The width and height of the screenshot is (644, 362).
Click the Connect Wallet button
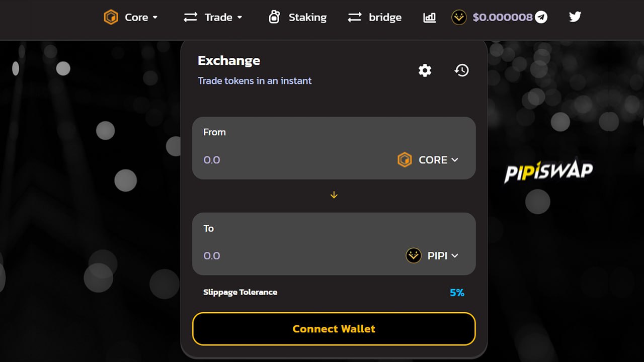click(334, 329)
